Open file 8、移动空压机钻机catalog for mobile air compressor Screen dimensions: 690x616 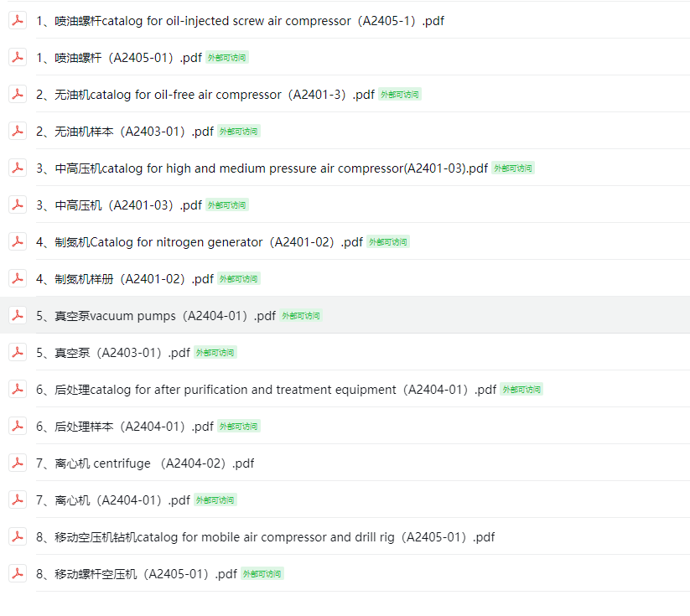coord(265,537)
